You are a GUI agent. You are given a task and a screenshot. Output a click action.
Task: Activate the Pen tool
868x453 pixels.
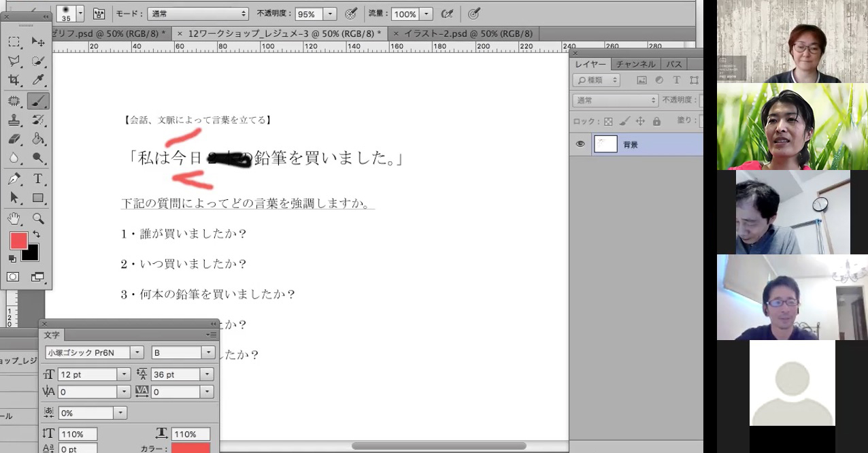pos(14,179)
